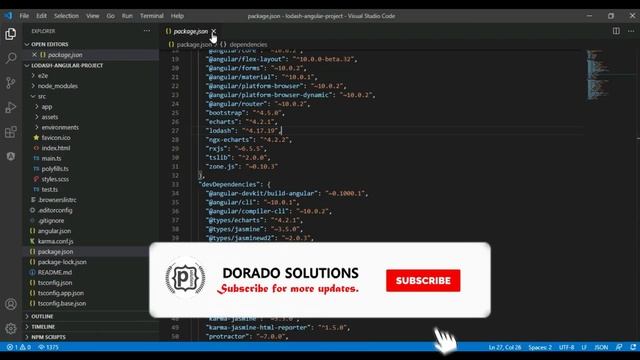This screenshot has height=360, width=640.
Task: Open the Edit menu
Action: (42, 16)
